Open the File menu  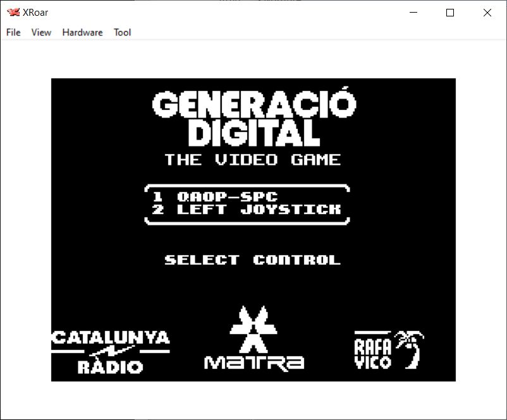coord(13,32)
